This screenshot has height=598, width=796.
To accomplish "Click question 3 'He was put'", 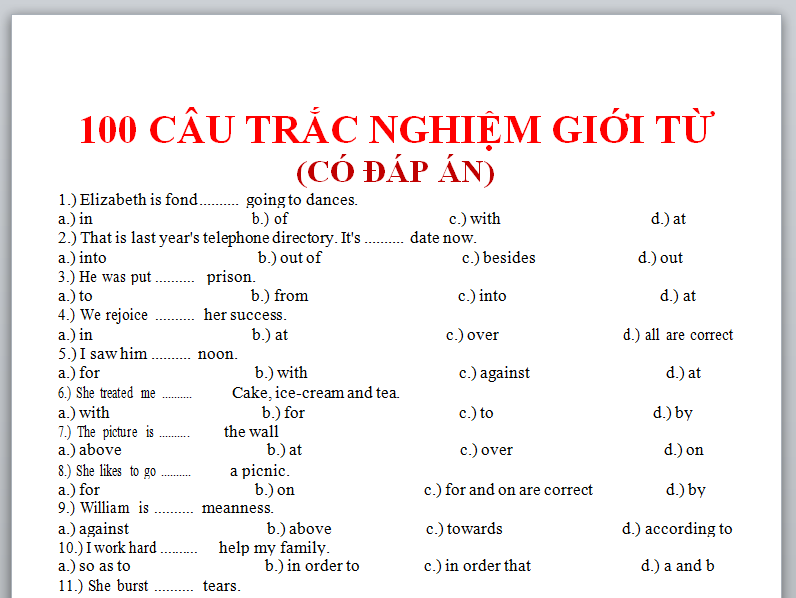I will (x=156, y=277).
